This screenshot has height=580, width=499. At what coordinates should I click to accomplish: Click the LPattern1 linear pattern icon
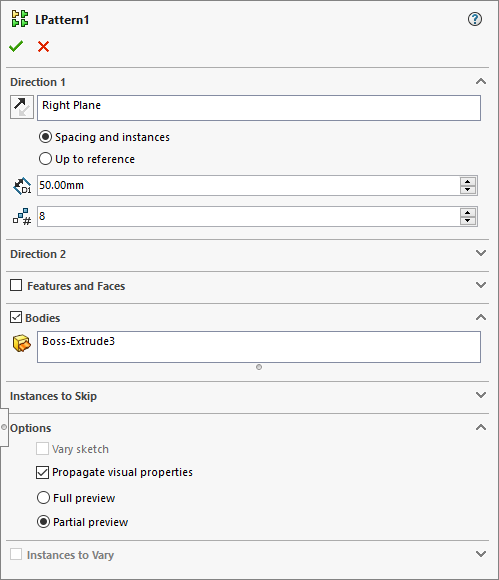20,19
